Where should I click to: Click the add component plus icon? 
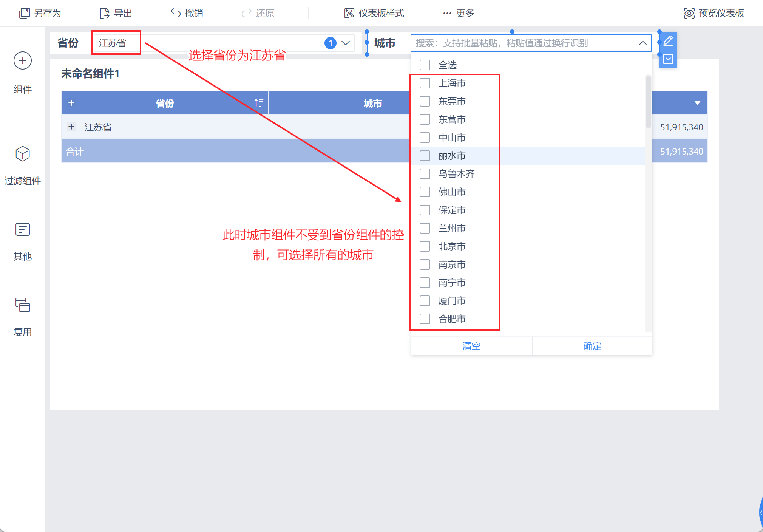pyautogui.click(x=22, y=61)
